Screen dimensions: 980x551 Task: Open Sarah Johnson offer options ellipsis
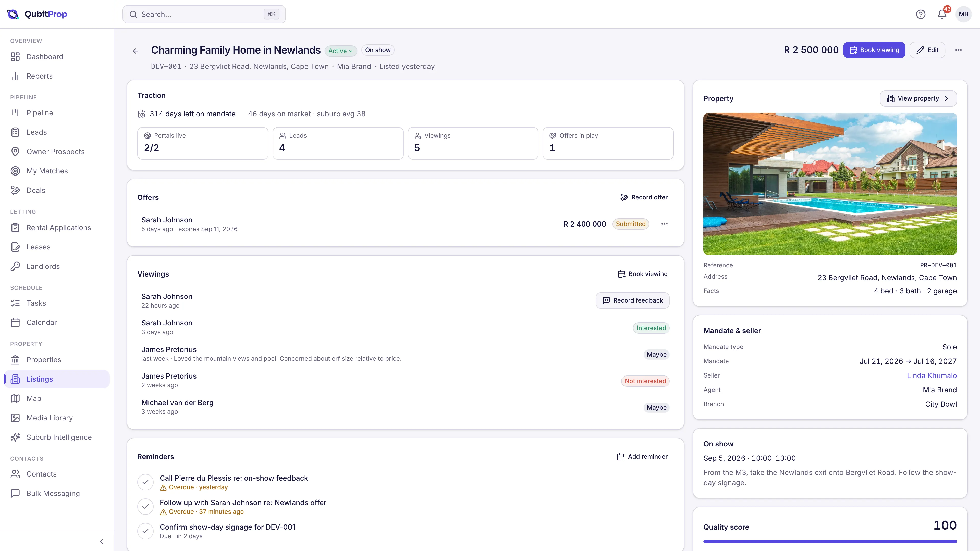(664, 224)
